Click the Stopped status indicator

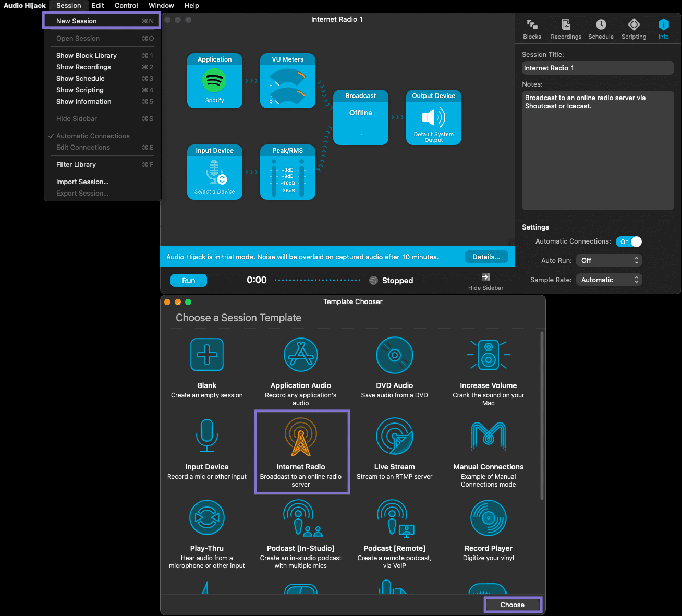click(392, 281)
